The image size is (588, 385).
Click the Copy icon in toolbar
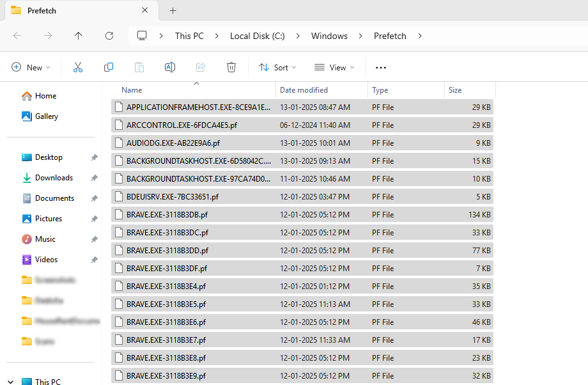[x=109, y=68]
